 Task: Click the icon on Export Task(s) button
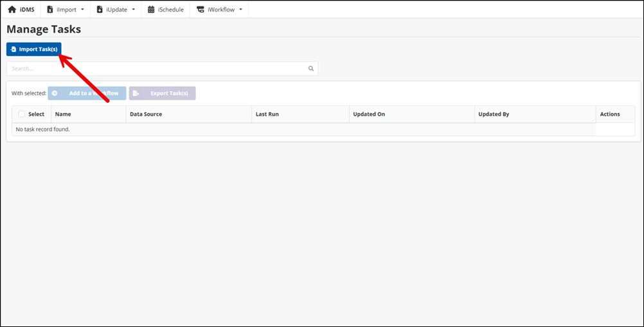click(136, 93)
